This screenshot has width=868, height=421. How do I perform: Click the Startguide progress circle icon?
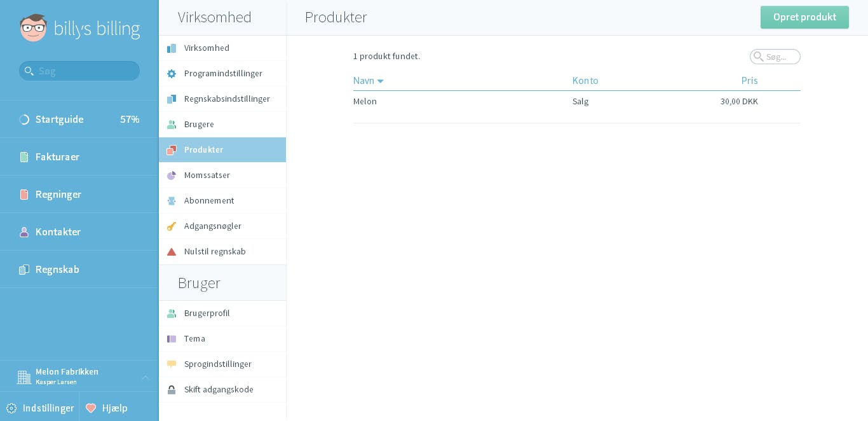pos(24,120)
